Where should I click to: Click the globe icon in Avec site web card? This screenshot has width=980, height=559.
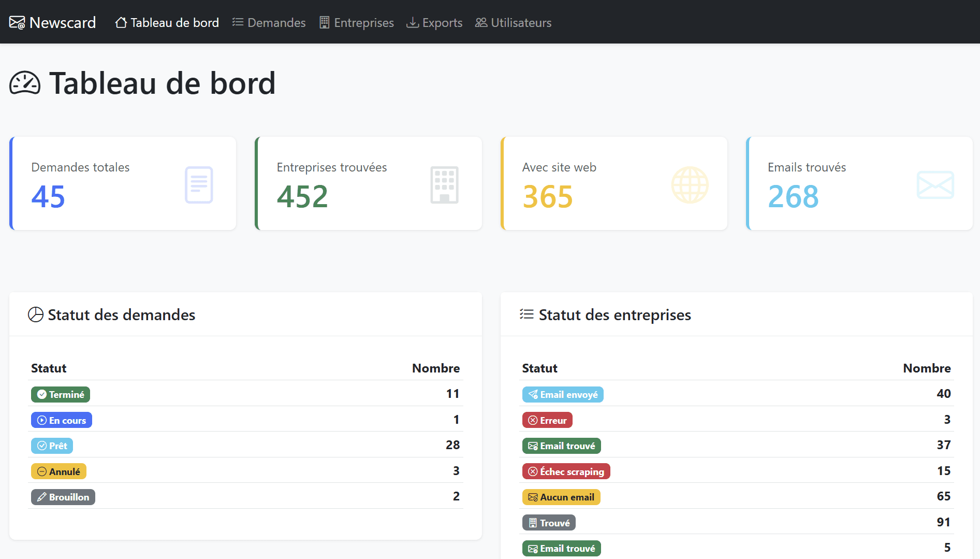[x=690, y=185]
